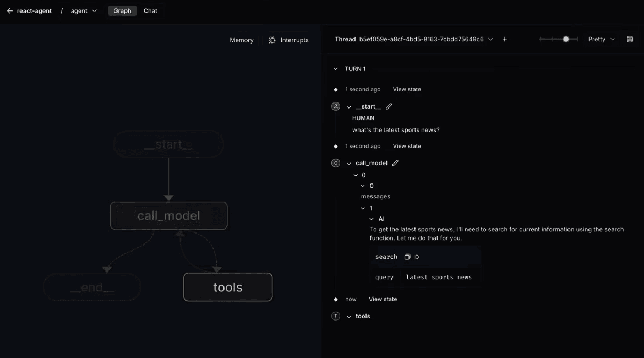The height and width of the screenshot is (358, 644).
Task: Switch to the Graph tab
Action: [x=122, y=11]
